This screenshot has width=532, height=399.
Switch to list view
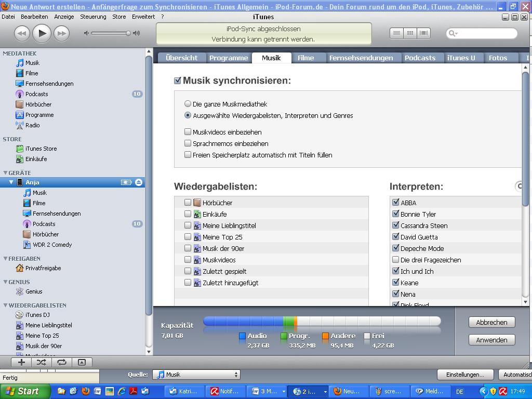click(x=396, y=33)
